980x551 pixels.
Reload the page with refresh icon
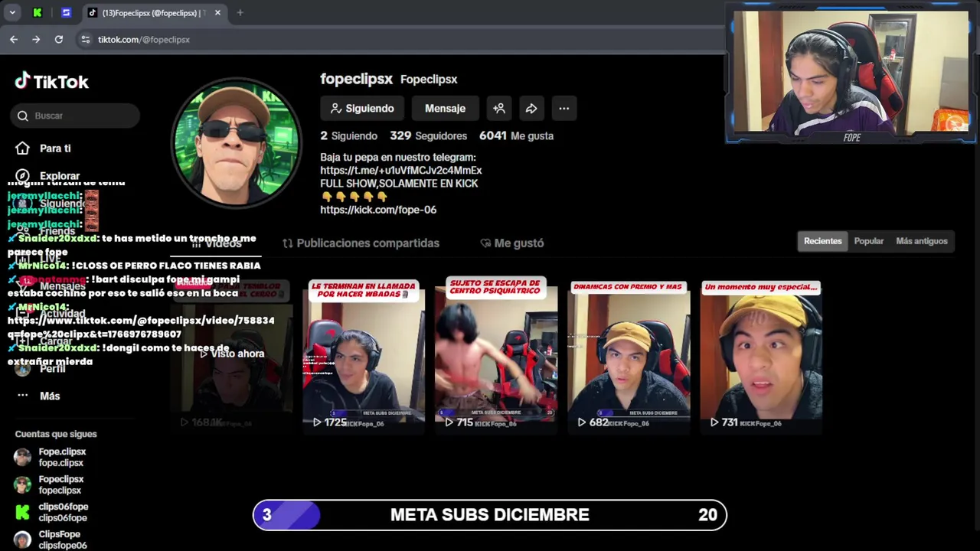(59, 39)
